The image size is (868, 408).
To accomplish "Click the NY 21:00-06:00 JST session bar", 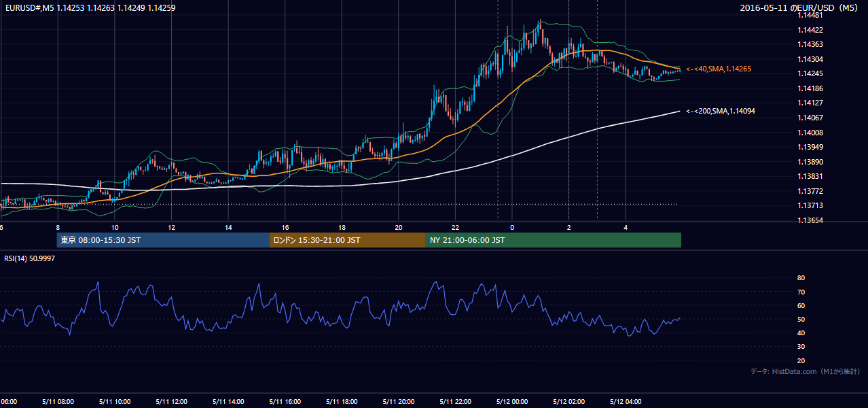I will 554,240.
